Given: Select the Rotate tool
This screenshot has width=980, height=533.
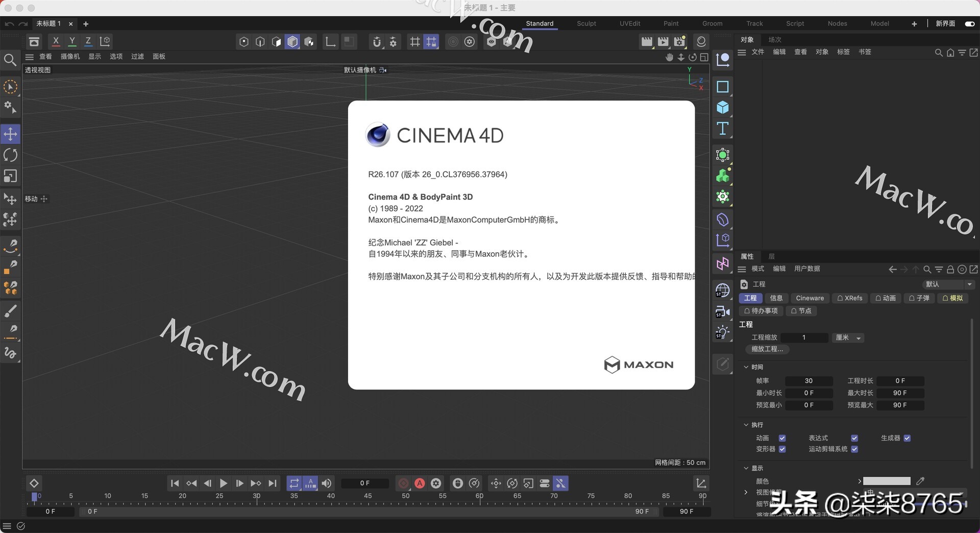Looking at the screenshot, I should (10, 155).
